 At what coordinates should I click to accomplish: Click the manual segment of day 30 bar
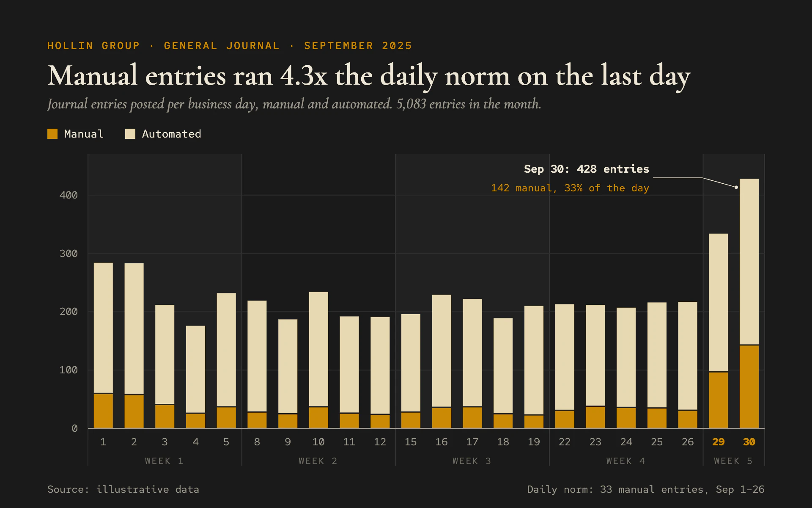749,387
